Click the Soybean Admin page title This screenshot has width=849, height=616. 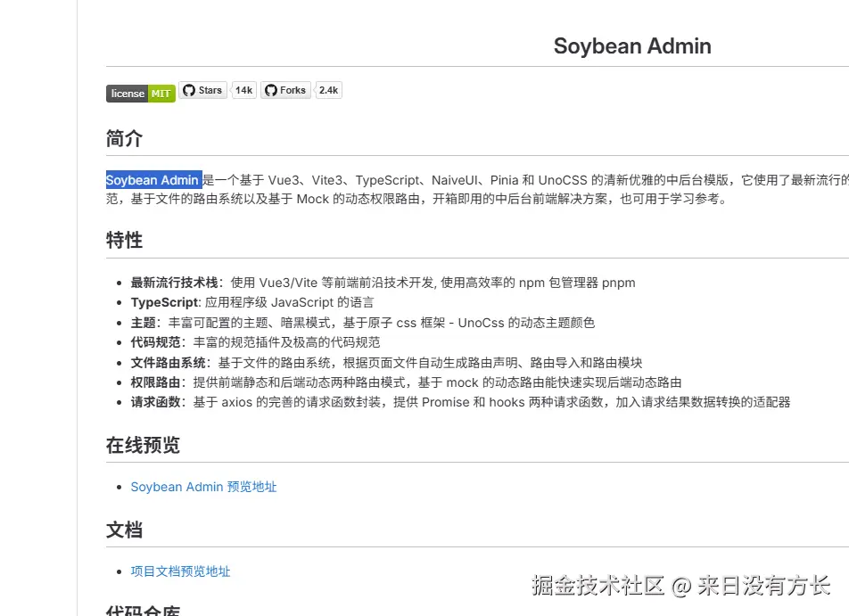click(x=632, y=46)
